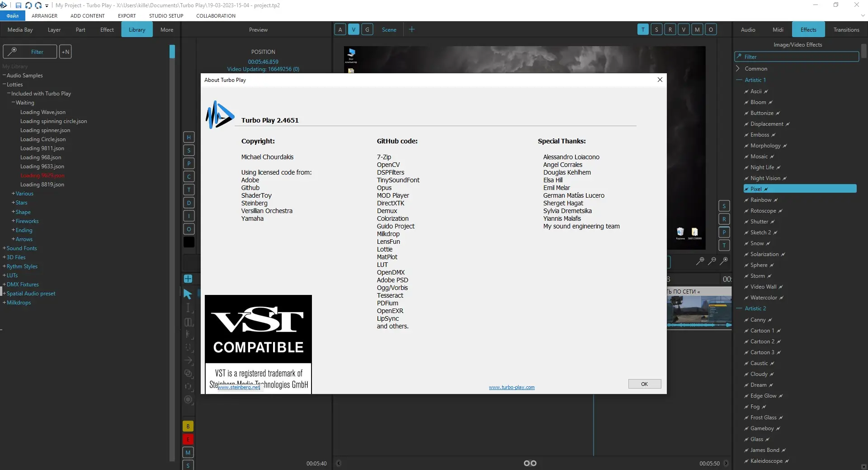The width and height of the screenshot is (868, 470).
Task: Click the left scroll arrow under the timeline
Action: tap(339, 463)
